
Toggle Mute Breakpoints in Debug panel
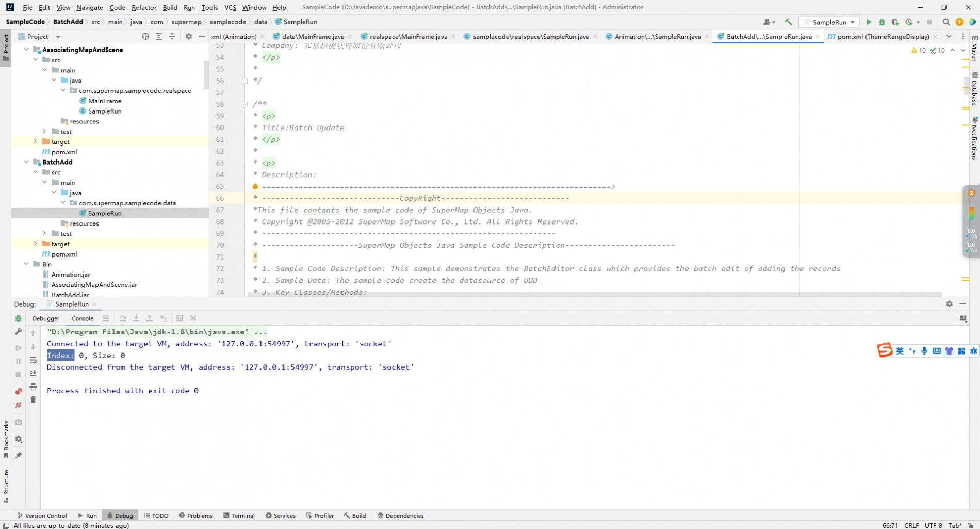(19, 405)
